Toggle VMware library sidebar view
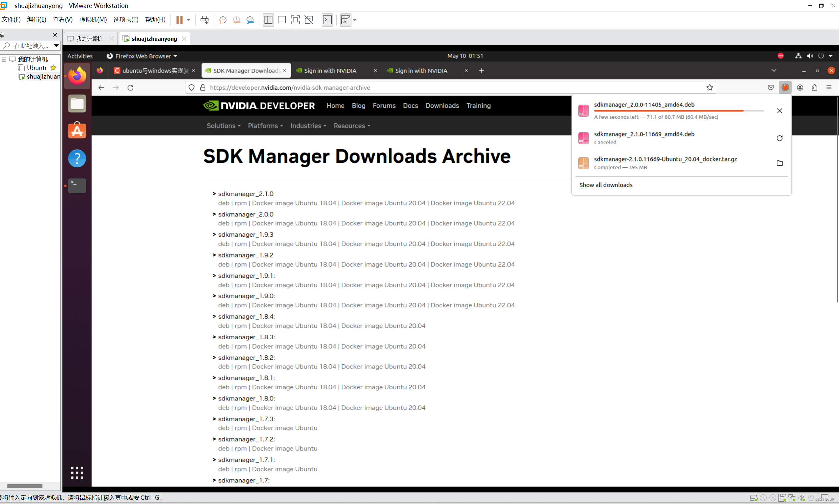839x504 pixels. (x=268, y=20)
